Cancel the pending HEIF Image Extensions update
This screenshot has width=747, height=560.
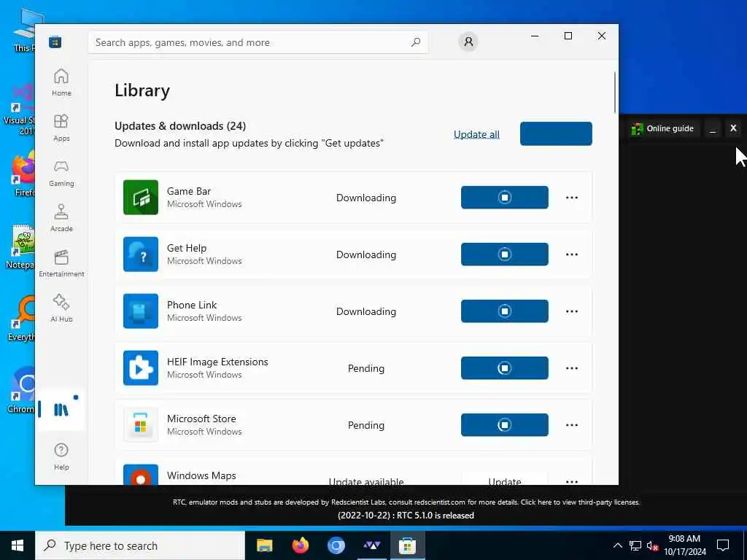(505, 368)
